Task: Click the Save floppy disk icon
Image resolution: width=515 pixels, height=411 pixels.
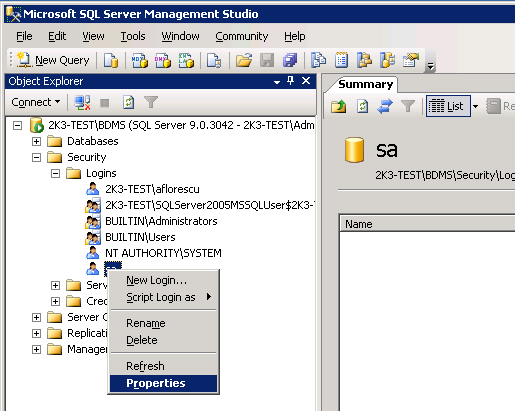Action: pyautogui.click(x=267, y=60)
